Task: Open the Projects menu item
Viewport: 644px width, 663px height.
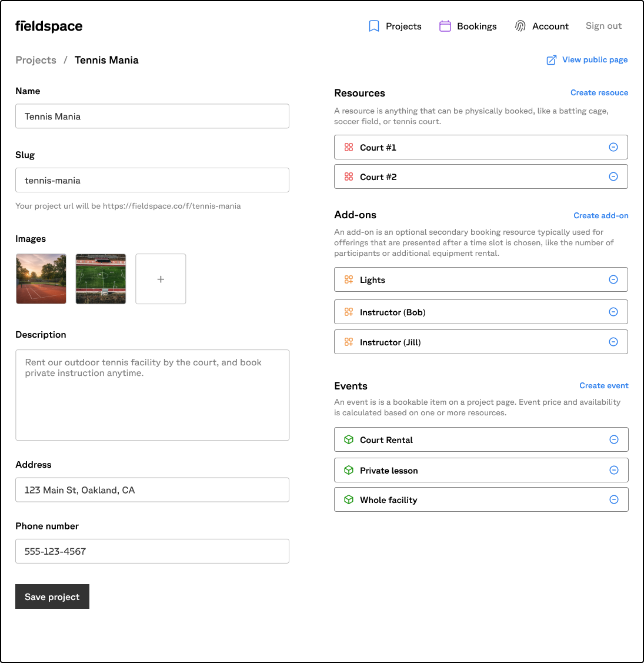Action: coord(403,26)
